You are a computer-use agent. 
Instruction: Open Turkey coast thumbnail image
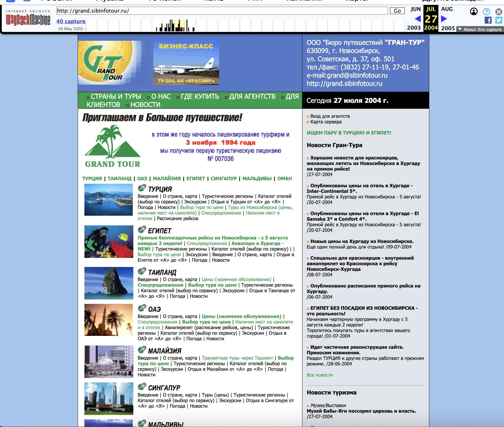point(108,200)
